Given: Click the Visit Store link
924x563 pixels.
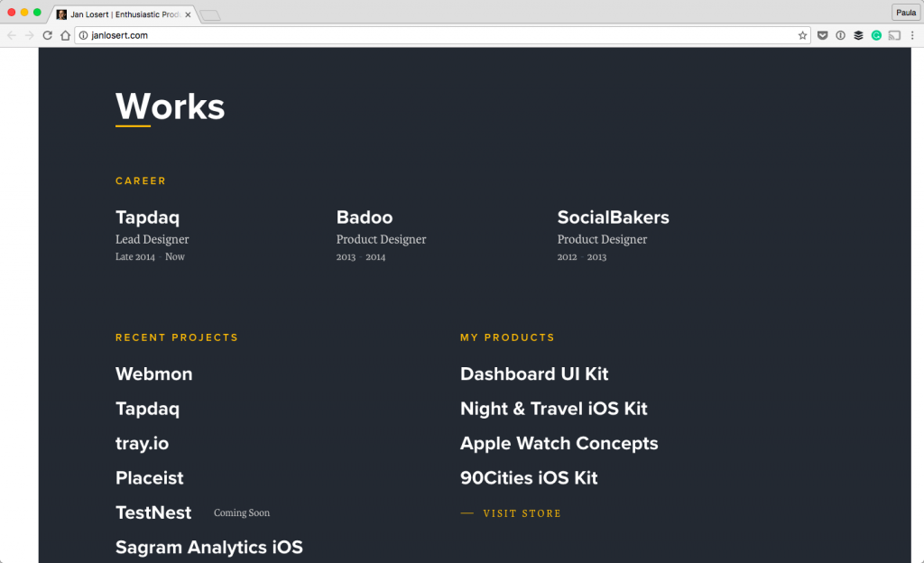Looking at the screenshot, I should tap(522, 513).
